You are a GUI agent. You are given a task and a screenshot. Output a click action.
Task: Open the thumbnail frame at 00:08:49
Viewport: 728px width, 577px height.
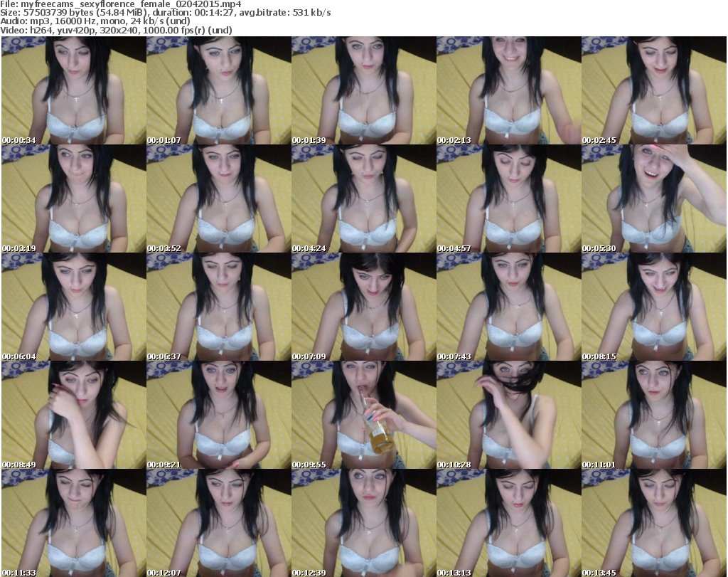(74, 415)
